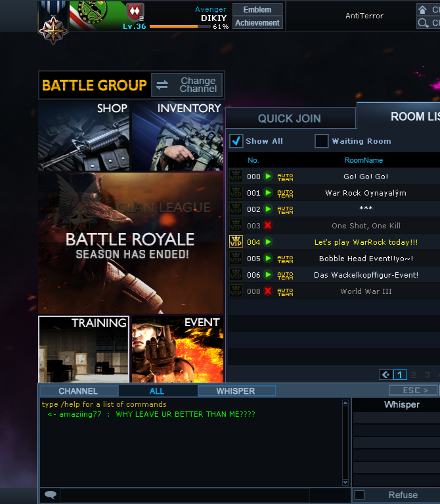Switch to the Quick Join tab
The image size is (440, 504).
tap(290, 118)
